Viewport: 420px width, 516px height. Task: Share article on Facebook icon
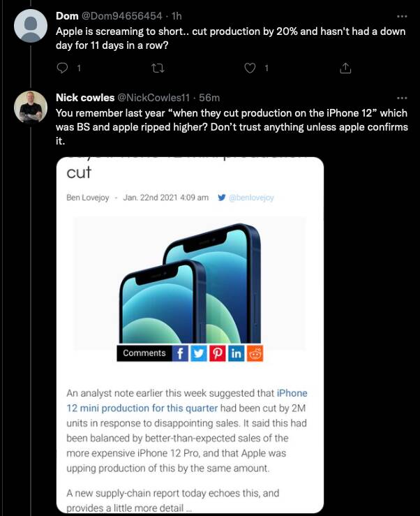tap(180, 353)
